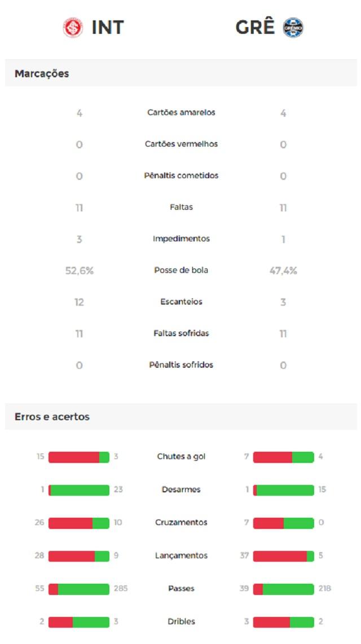
Task: Click the Dribles stat label
Action: tap(180, 621)
